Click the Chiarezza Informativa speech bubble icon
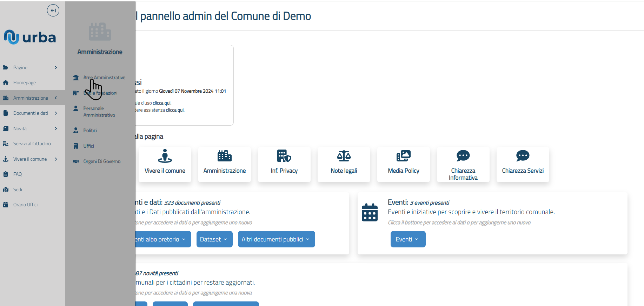 (x=463, y=156)
